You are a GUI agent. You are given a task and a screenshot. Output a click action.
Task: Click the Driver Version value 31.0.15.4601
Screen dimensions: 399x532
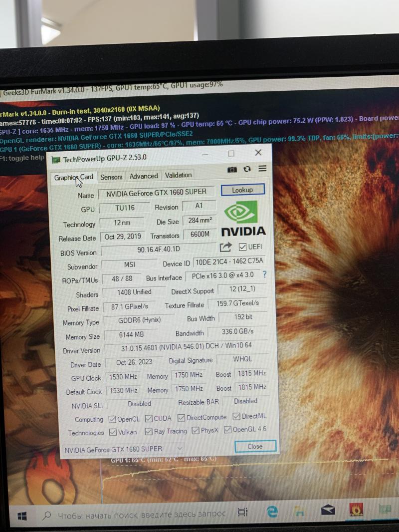[187, 347]
